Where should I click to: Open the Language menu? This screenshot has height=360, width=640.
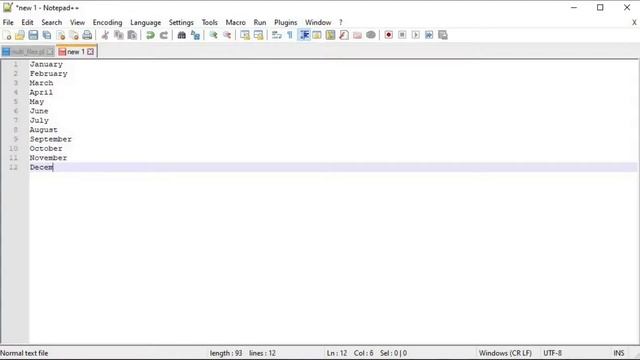coord(145,22)
